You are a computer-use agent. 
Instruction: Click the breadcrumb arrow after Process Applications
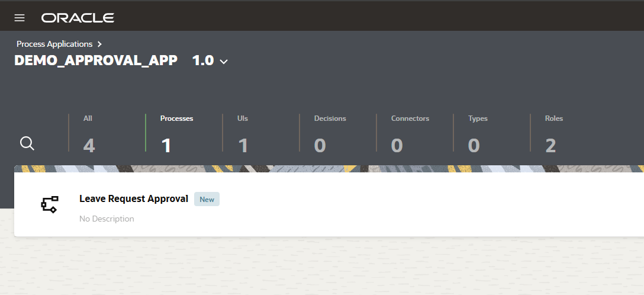(x=100, y=44)
